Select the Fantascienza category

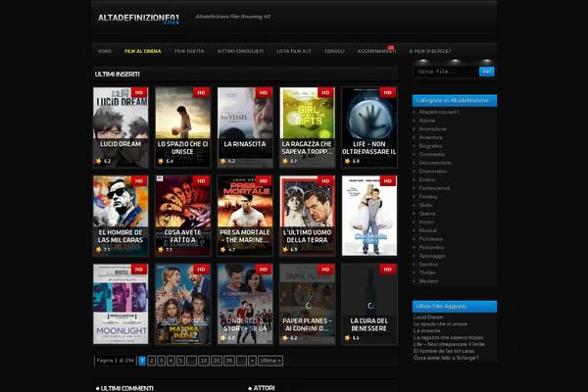tap(434, 188)
